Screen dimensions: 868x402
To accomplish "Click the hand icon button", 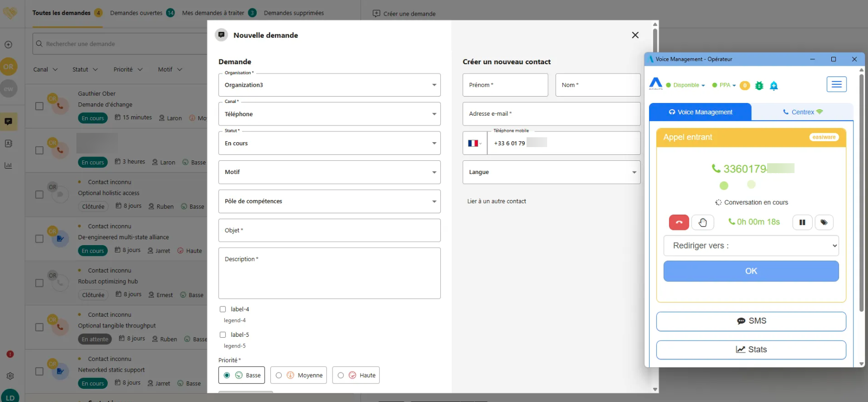I will tap(702, 223).
